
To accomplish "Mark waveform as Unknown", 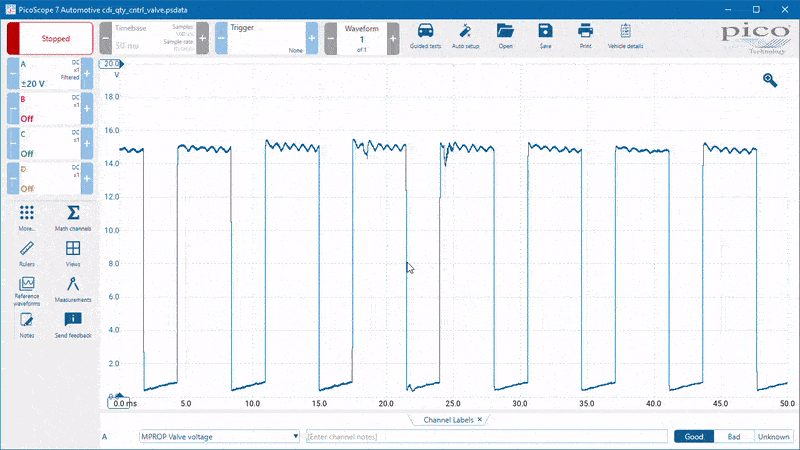I will (x=773, y=437).
